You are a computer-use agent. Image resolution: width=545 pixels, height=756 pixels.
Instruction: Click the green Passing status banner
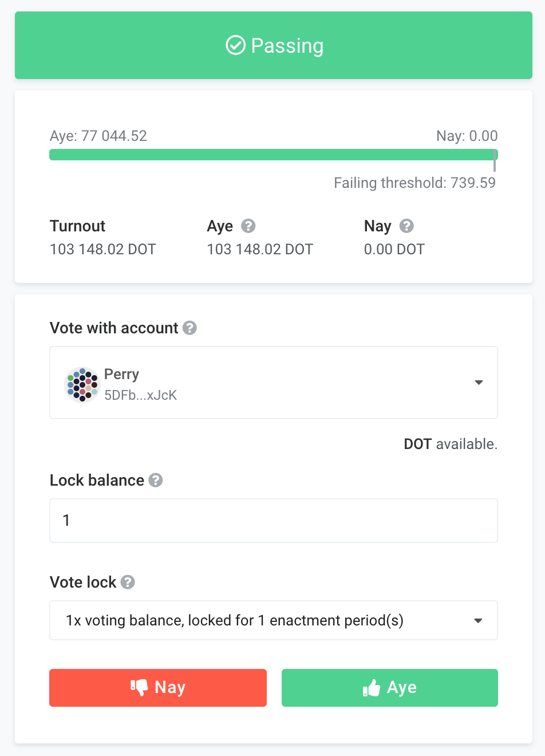(274, 45)
